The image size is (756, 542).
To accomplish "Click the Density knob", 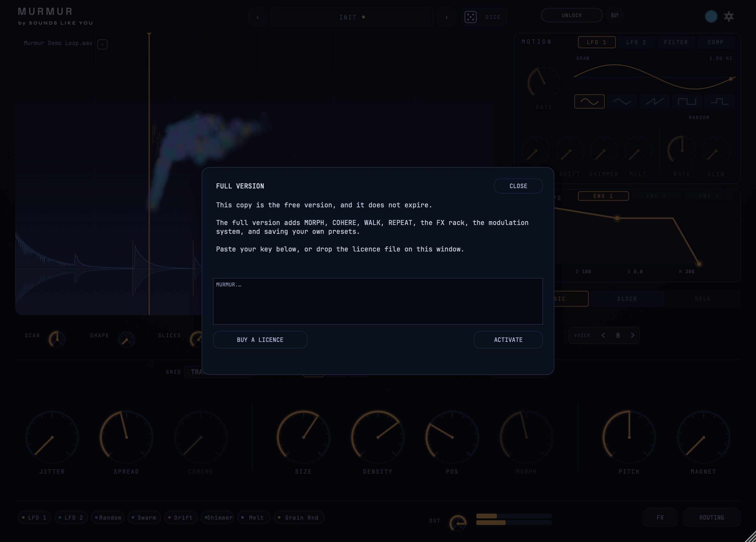I will click(378, 437).
